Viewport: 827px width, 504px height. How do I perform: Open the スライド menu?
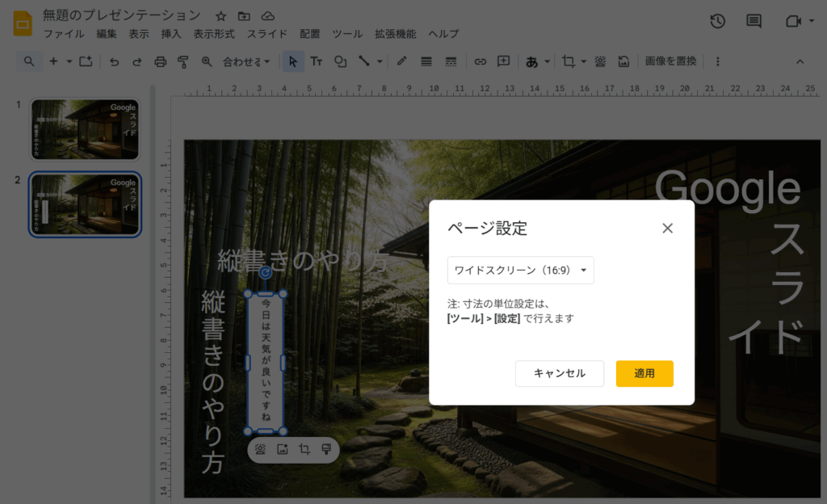pos(267,34)
